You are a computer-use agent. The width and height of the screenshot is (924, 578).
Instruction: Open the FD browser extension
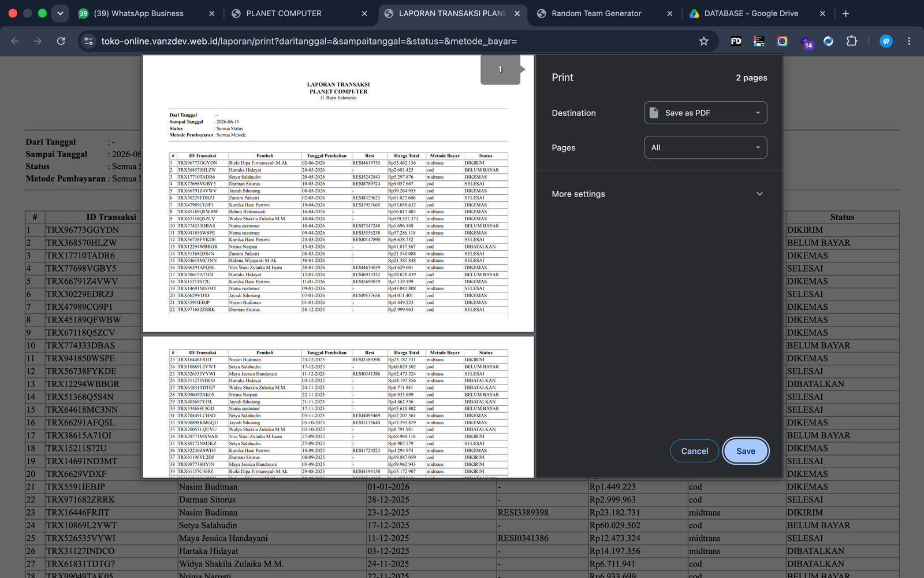736,41
